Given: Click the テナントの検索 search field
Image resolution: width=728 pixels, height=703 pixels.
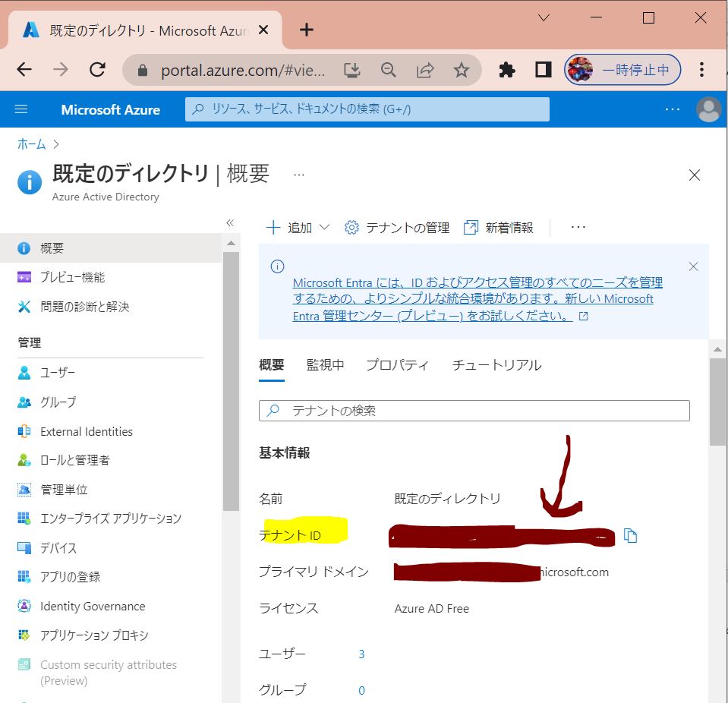Looking at the screenshot, I should [x=474, y=411].
